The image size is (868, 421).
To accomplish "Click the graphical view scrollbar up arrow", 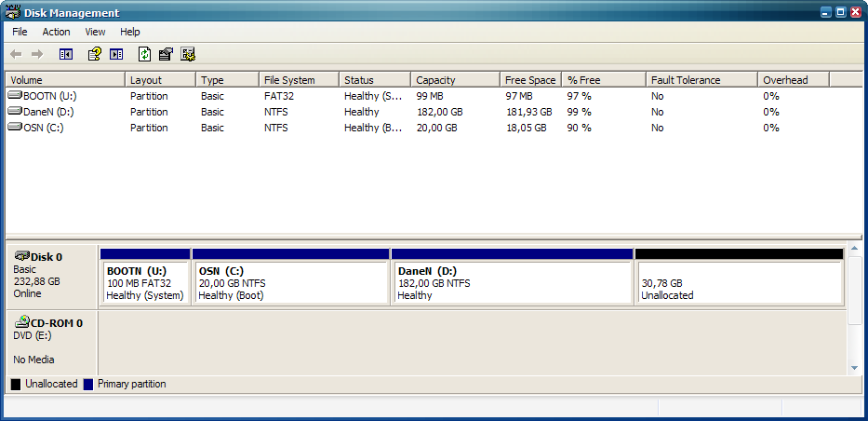I will [x=854, y=249].
